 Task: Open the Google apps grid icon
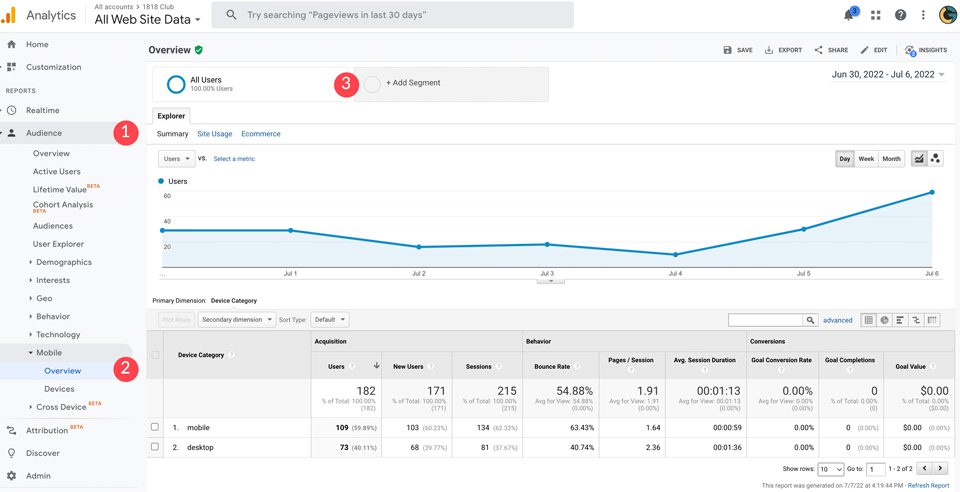[876, 15]
